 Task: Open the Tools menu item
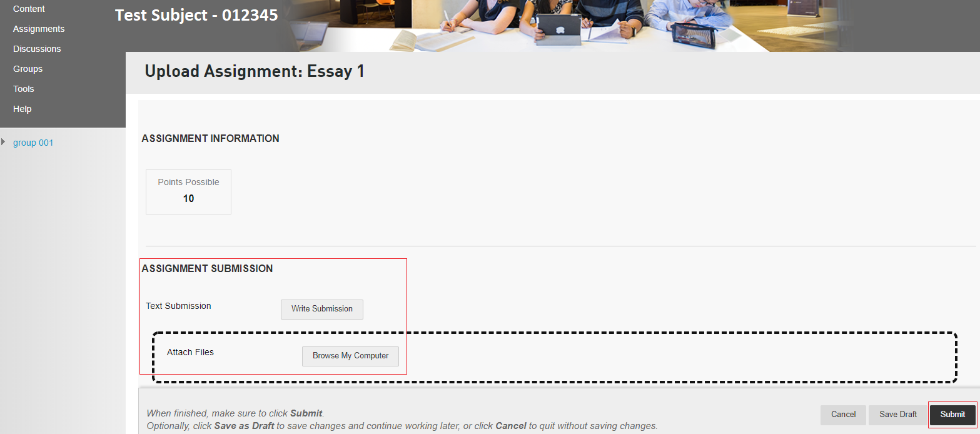pos(24,89)
